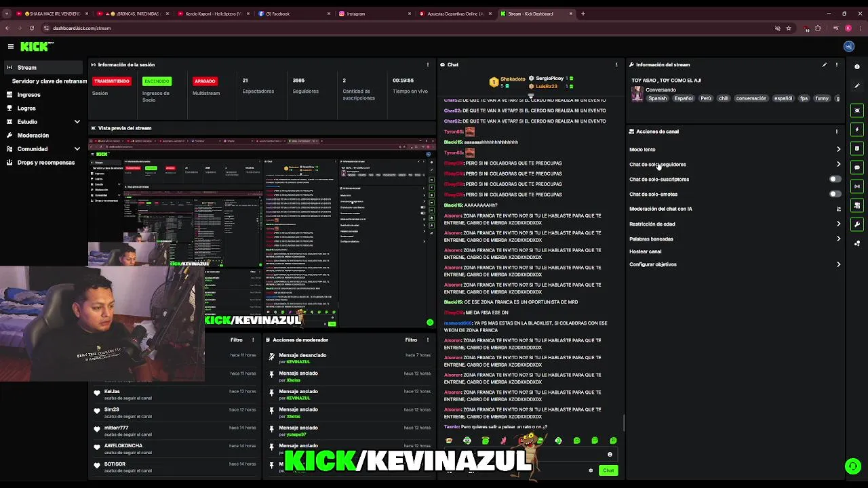Switch to the Instagram browser tab
The width and height of the screenshot is (868, 488).
click(x=375, y=14)
